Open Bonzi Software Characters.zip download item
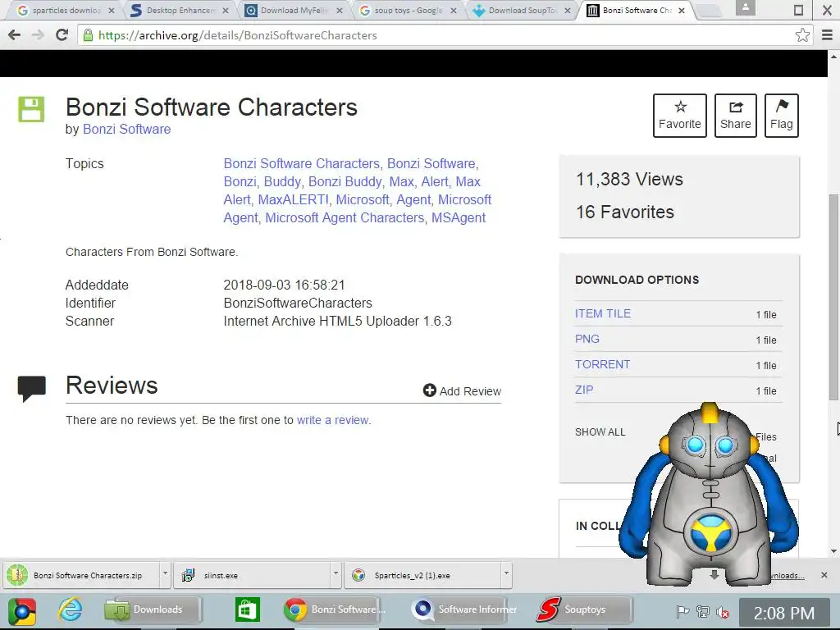Screen dimensions: 840x630 83,575
